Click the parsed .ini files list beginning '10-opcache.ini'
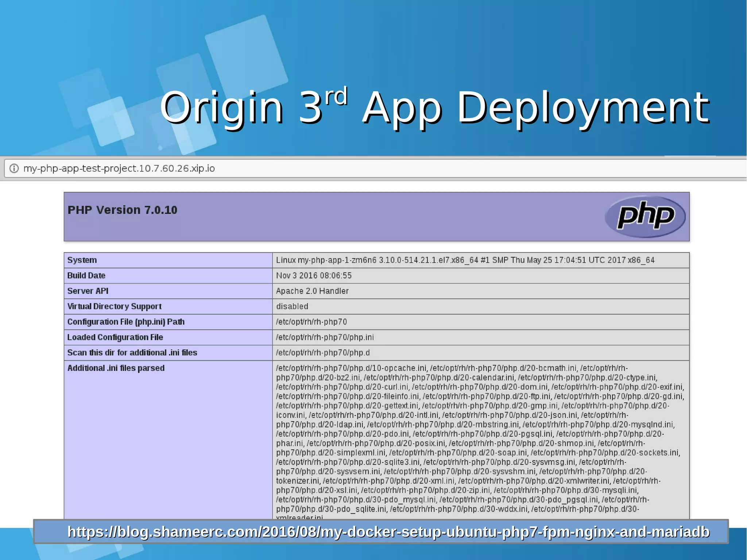The height and width of the screenshot is (560, 747). coord(480,441)
